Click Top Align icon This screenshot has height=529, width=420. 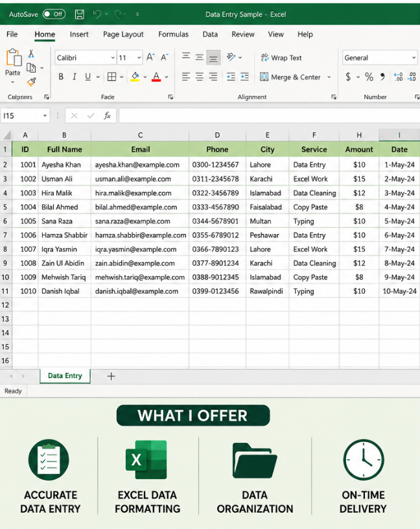coord(186,56)
